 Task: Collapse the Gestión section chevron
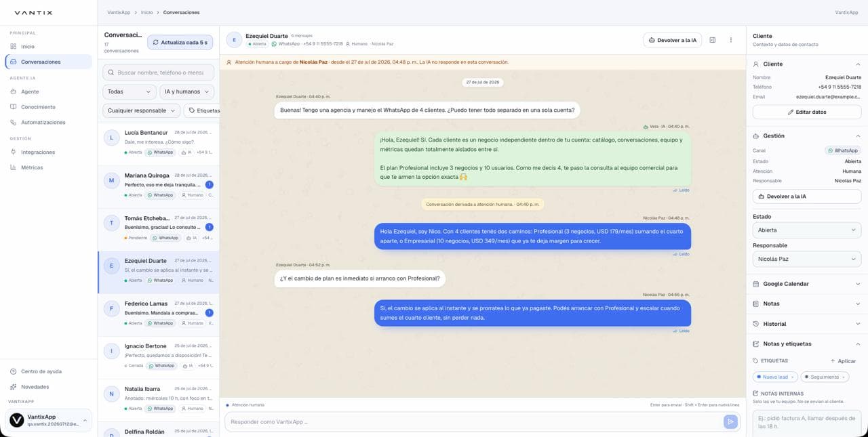(858, 136)
